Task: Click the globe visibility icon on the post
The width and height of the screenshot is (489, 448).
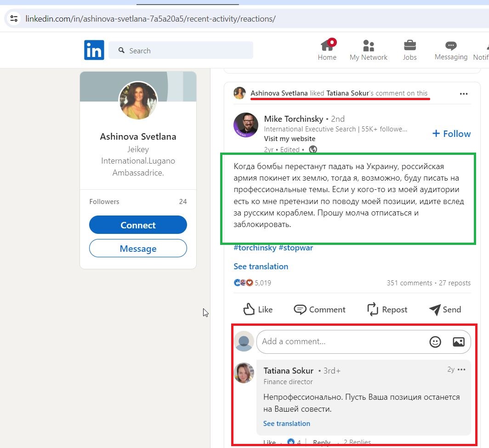Action: [x=313, y=149]
